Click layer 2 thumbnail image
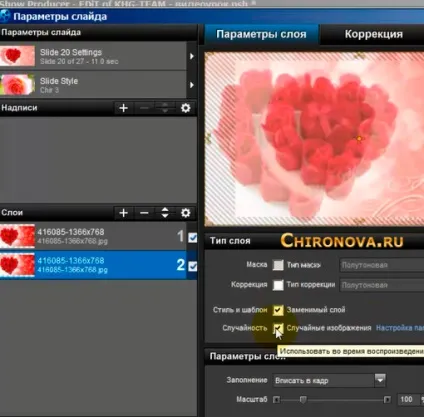This screenshot has width=424, height=417. coord(17,265)
